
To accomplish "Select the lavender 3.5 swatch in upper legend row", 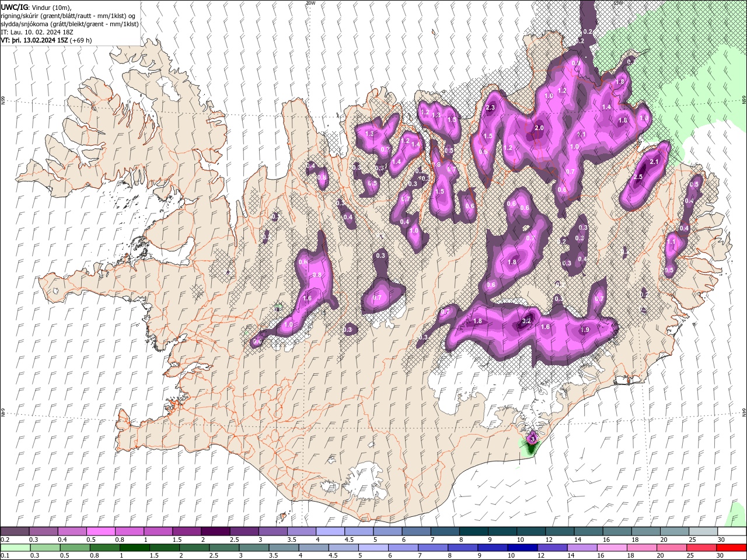I will (301, 531).
